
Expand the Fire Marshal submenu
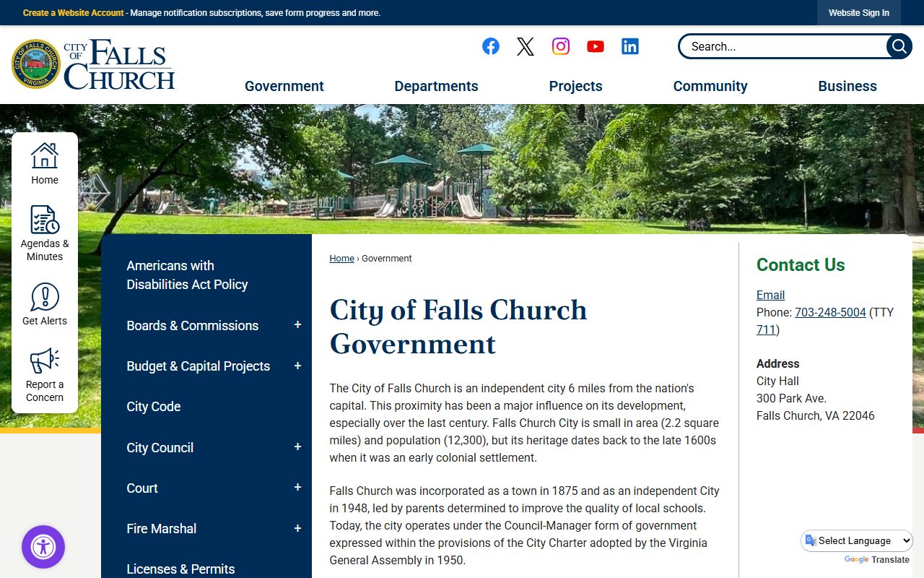click(297, 529)
